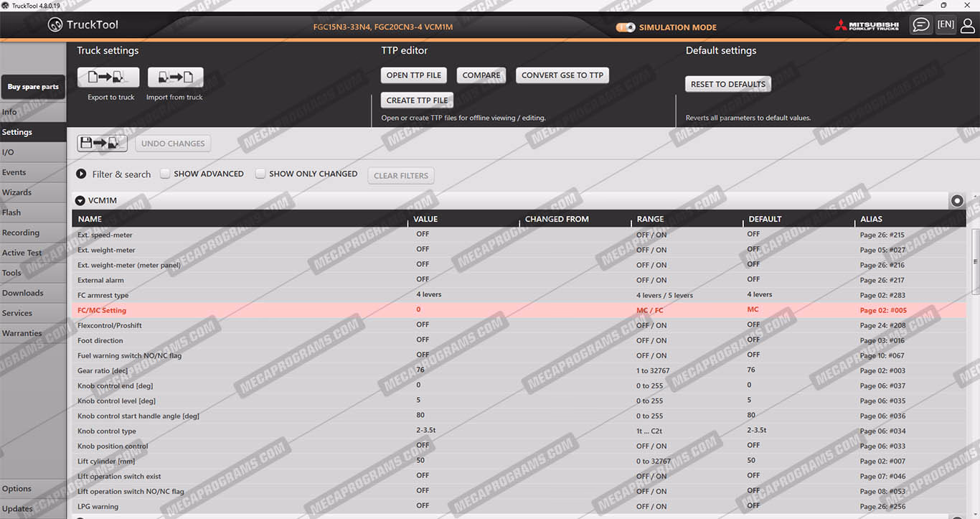
Task: Collapse the VCM1M parameter group
Action: (x=80, y=201)
